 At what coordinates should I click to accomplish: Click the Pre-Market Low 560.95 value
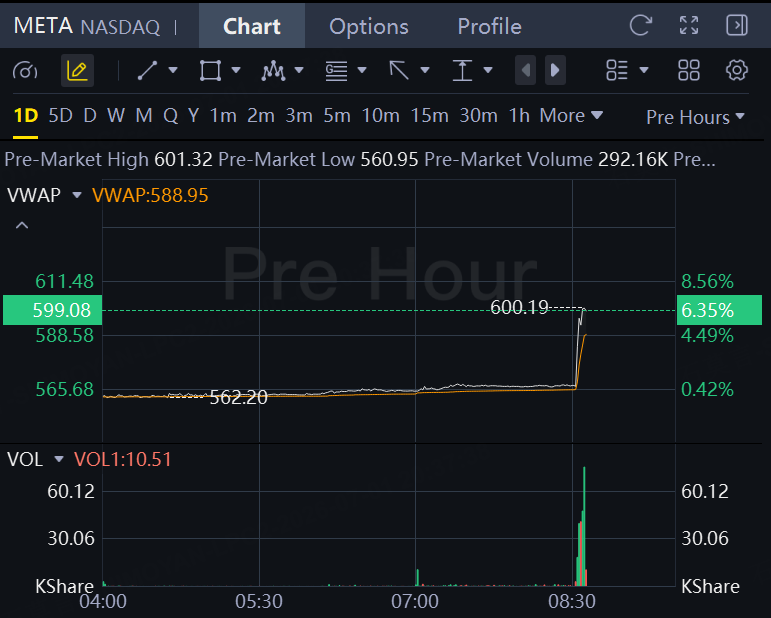point(389,159)
